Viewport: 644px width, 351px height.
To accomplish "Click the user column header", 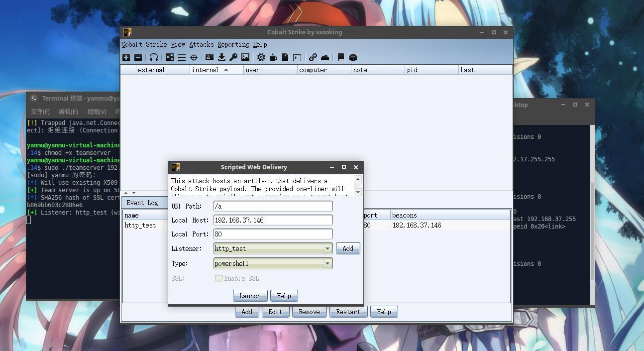I will (x=270, y=70).
